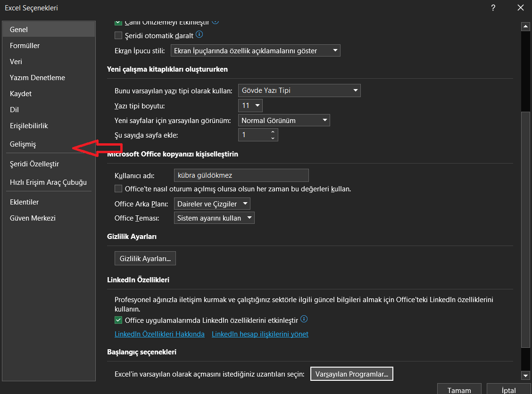Click the info icon beside Şeridi otomatik daralt
The width and height of the screenshot is (532, 394).
[199, 34]
